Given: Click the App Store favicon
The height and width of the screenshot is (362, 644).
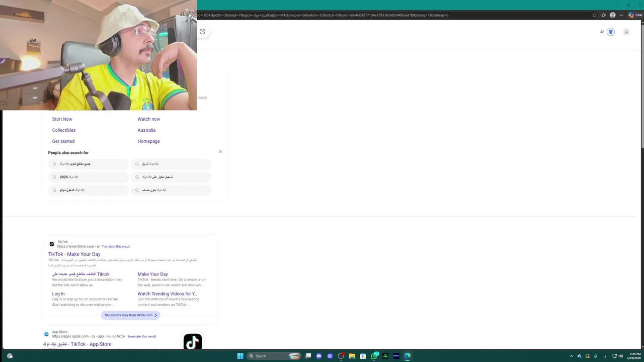Looking at the screenshot, I should click(x=46, y=334).
